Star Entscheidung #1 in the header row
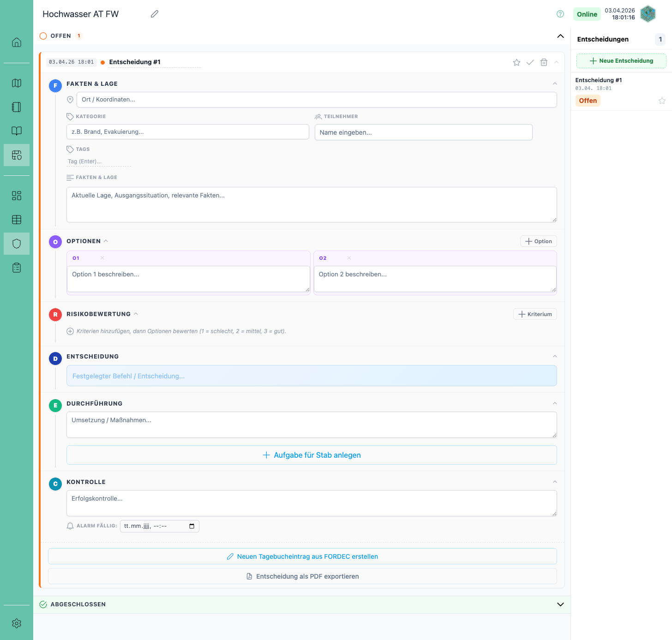The height and width of the screenshot is (640, 672). click(516, 62)
